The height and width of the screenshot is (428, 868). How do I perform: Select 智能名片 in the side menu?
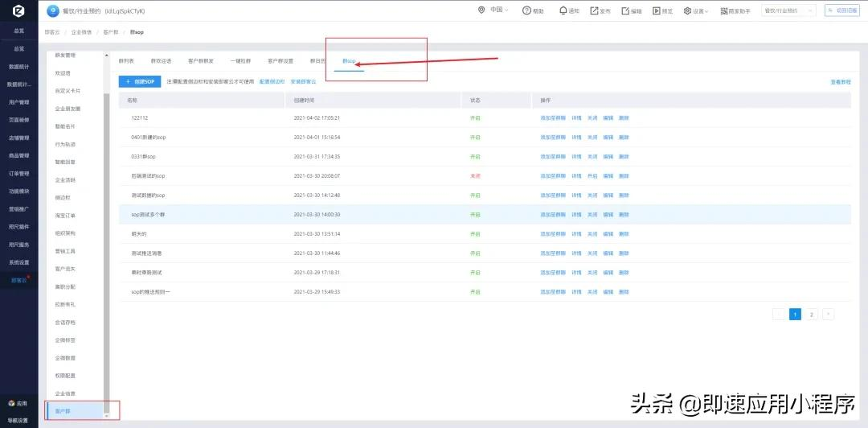click(66, 126)
